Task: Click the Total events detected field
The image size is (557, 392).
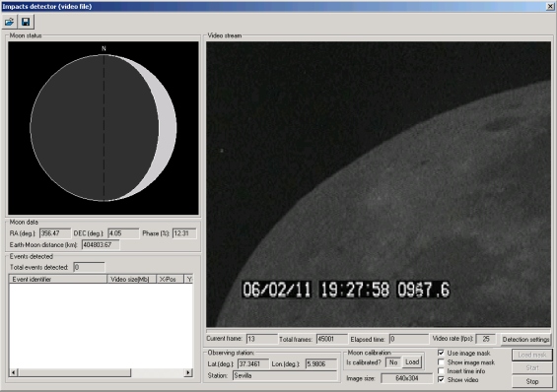Action: pos(89,267)
